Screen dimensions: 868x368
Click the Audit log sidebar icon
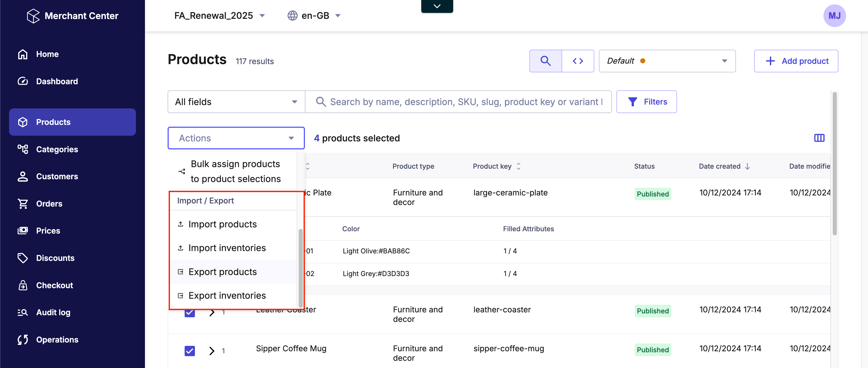coord(22,312)
